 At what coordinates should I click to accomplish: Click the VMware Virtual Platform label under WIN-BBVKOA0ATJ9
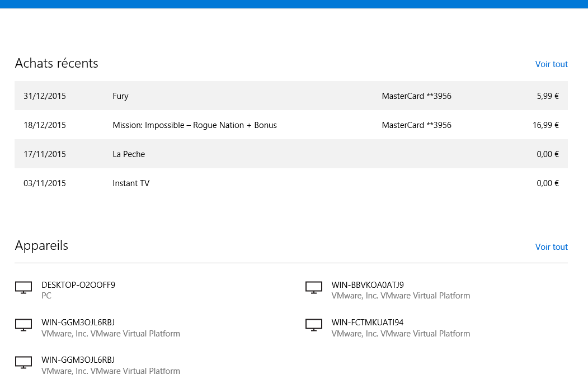point(401,296)
